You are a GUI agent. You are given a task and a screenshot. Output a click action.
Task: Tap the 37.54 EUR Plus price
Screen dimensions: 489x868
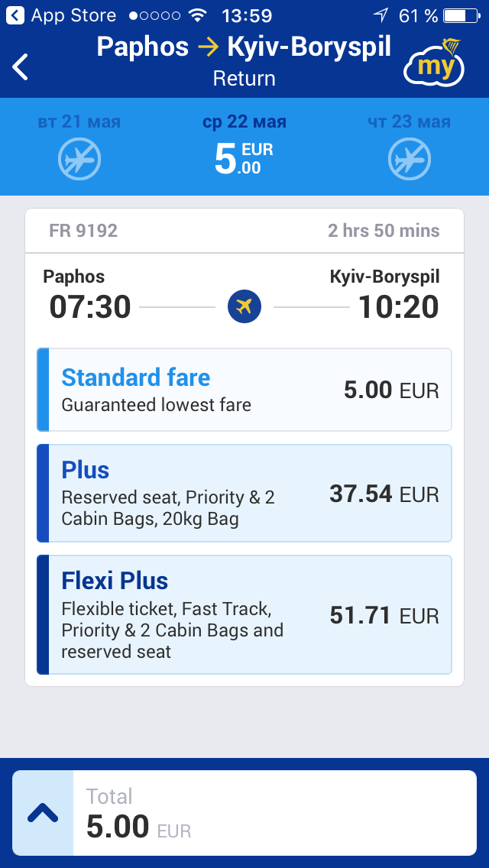[x=384, y=494]
